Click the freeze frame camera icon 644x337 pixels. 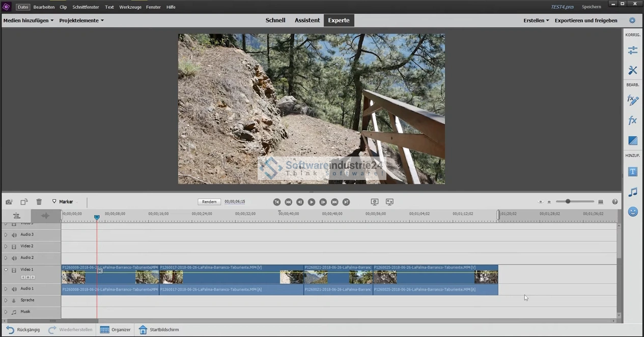(x=9, y=202)
